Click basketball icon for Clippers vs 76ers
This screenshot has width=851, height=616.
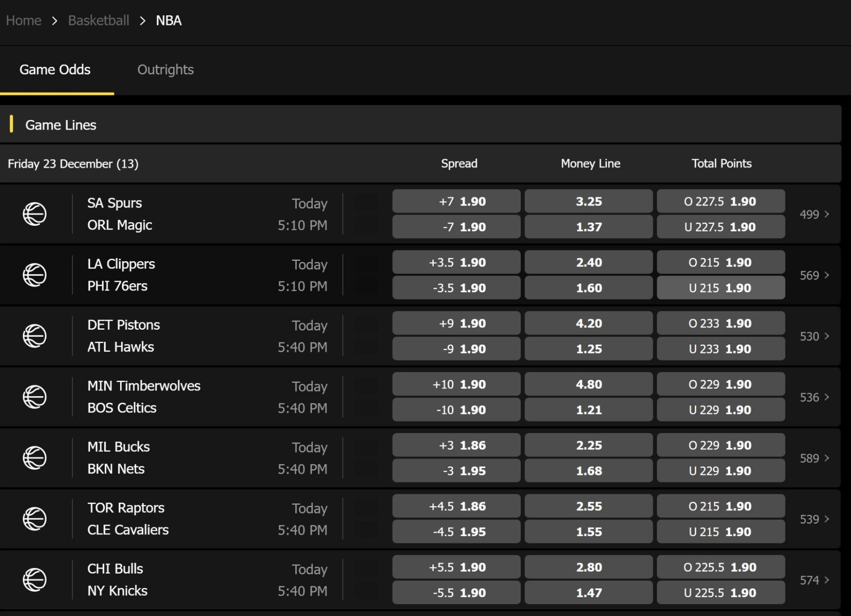click(x=34, y=275)
